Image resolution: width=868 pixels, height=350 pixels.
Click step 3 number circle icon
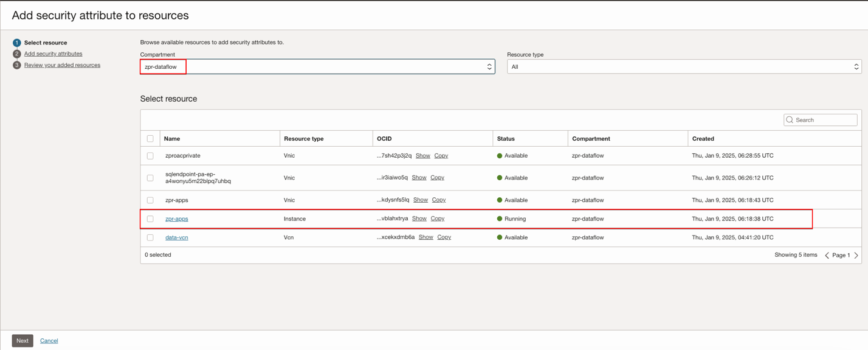[x=16, y=65]
